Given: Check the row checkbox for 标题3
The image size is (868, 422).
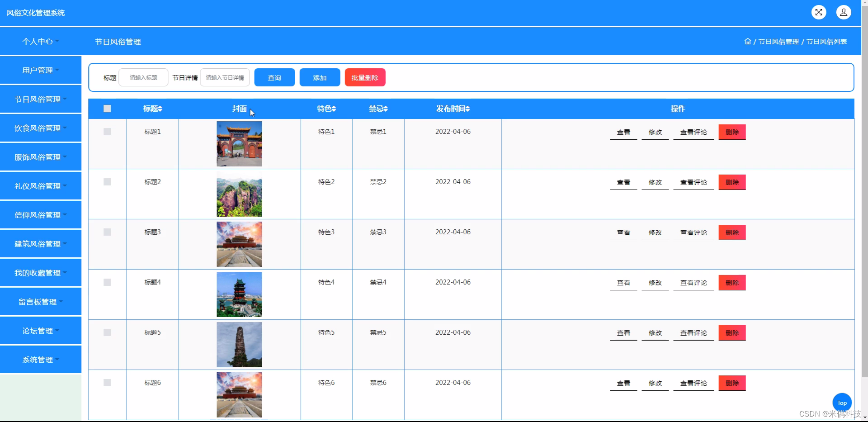Looking at the screenshot, I should click(107, 232).
